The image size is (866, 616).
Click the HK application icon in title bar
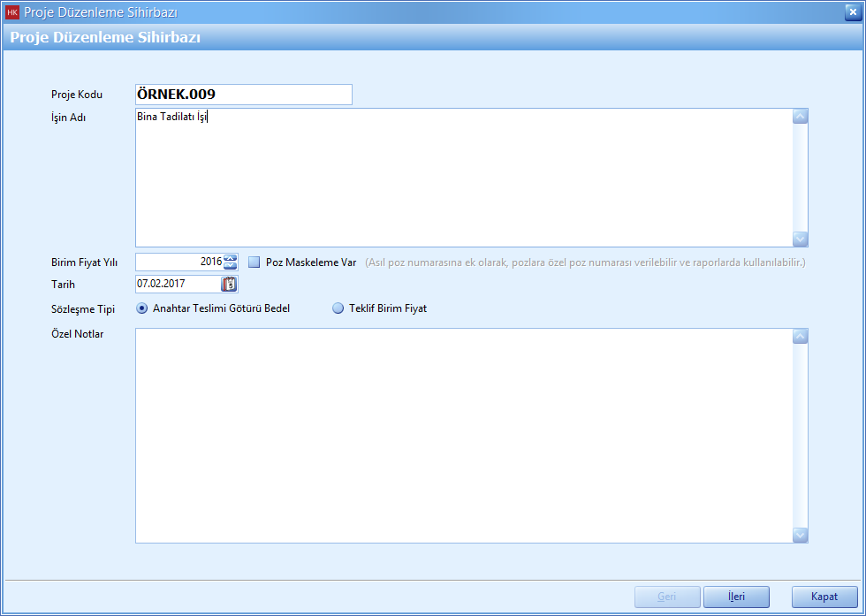pyautogui.click(x=12, y=12)
